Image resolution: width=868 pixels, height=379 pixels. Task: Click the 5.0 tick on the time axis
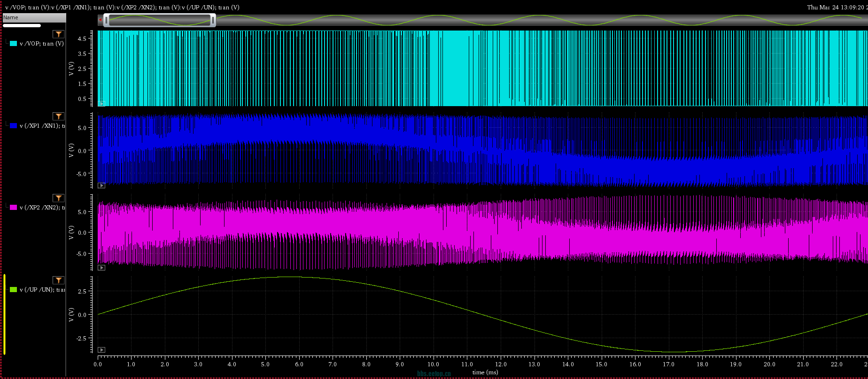click(x=265, y=364)
